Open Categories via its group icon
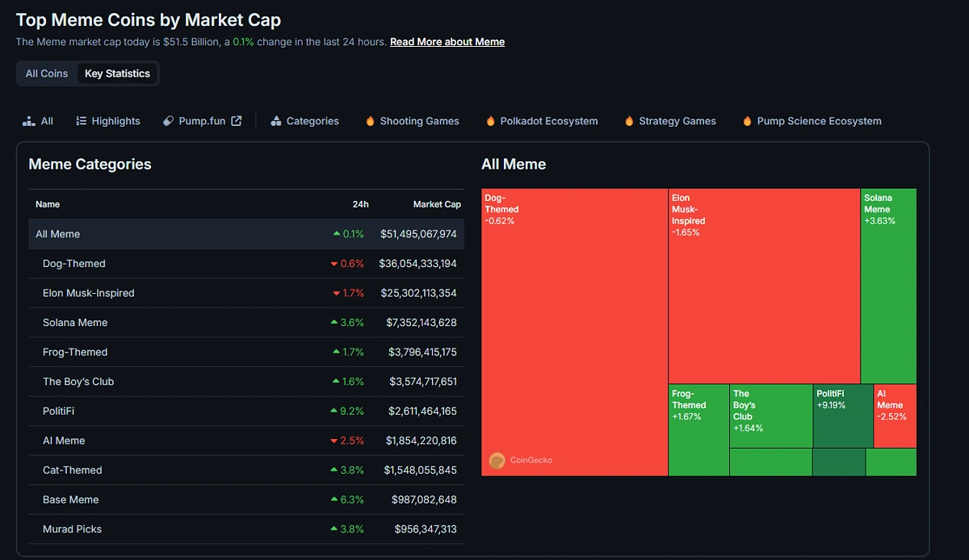 (x=275, y=120)
